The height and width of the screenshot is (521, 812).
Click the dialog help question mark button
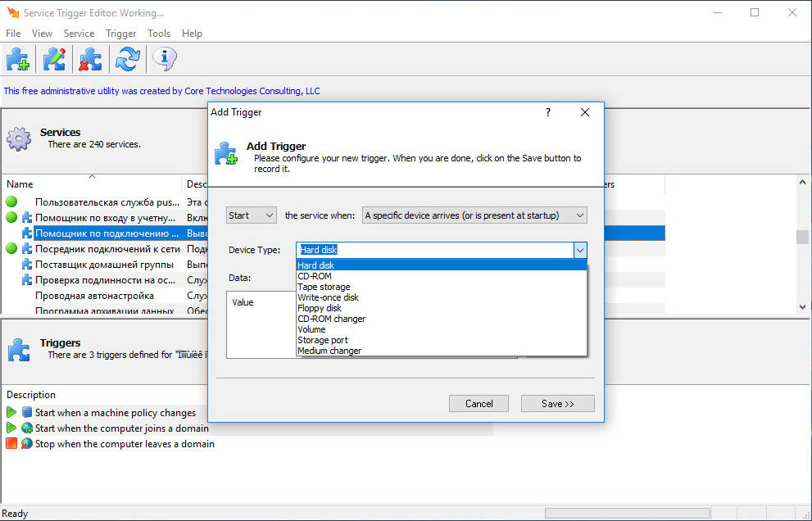pos(548,112)
